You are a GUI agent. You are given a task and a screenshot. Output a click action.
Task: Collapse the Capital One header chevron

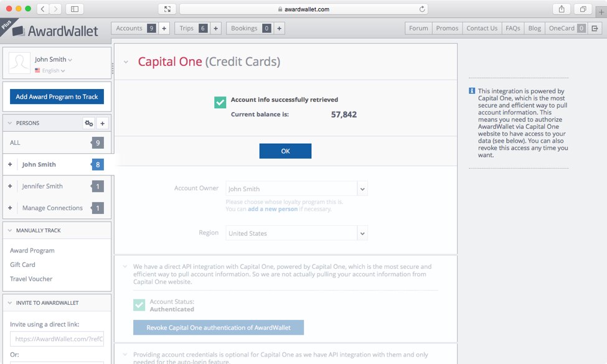pos(126,62)
